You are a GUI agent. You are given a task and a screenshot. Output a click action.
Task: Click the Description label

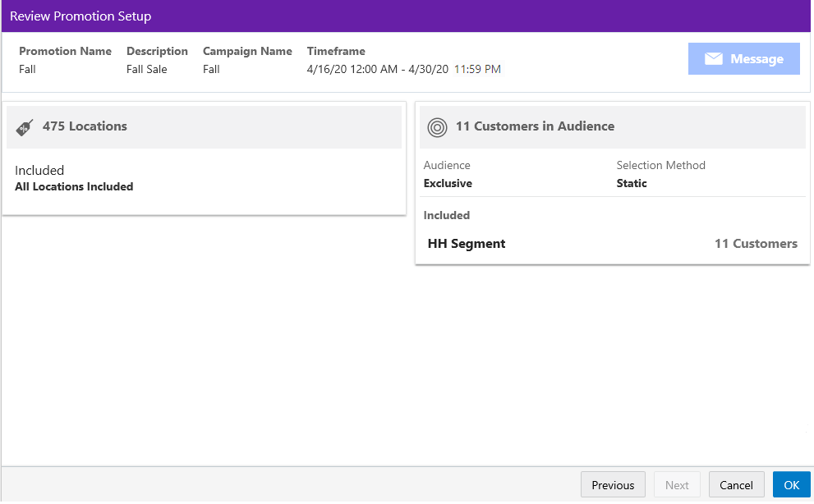(157, 52)
